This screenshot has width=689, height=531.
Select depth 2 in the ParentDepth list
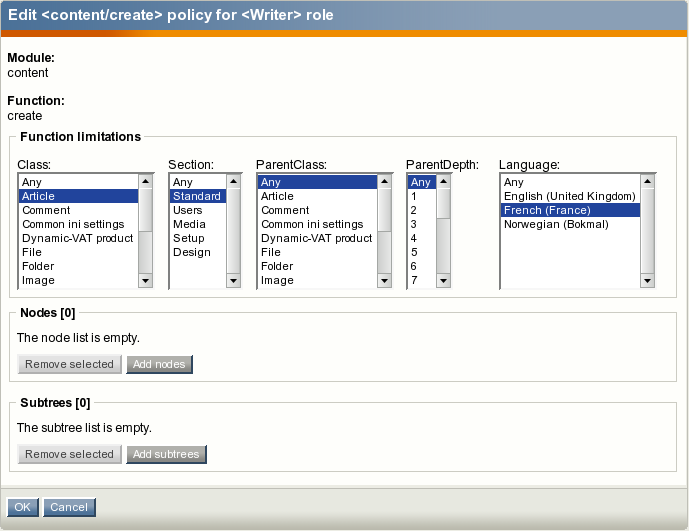coord(422,210)
